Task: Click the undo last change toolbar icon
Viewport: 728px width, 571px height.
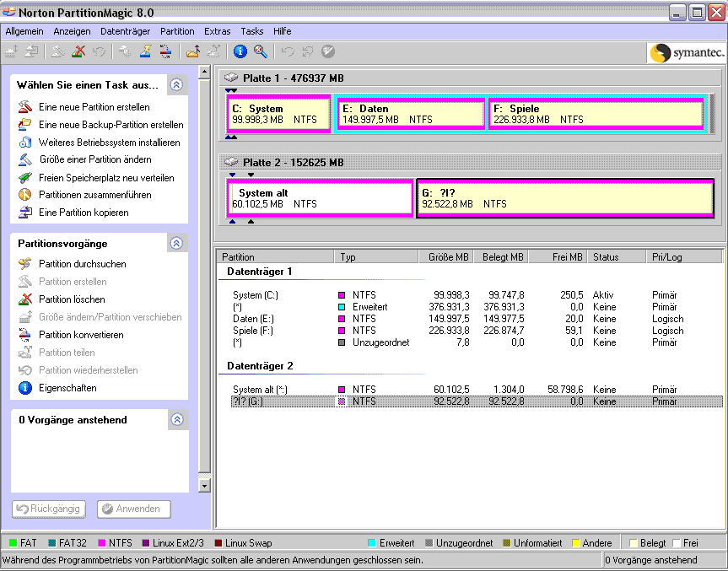Action: [288, 51]
